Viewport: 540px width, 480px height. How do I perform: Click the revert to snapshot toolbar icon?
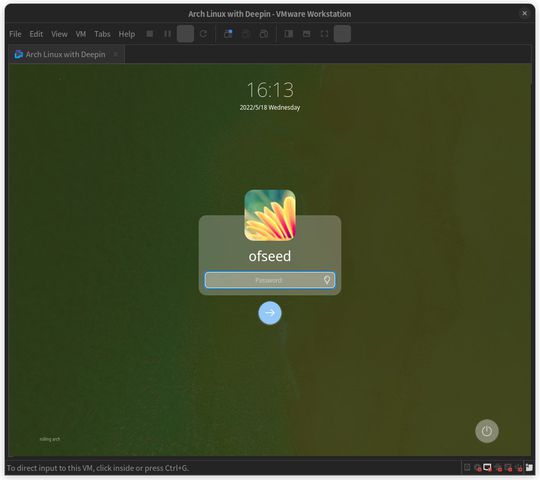pos(246,34)
